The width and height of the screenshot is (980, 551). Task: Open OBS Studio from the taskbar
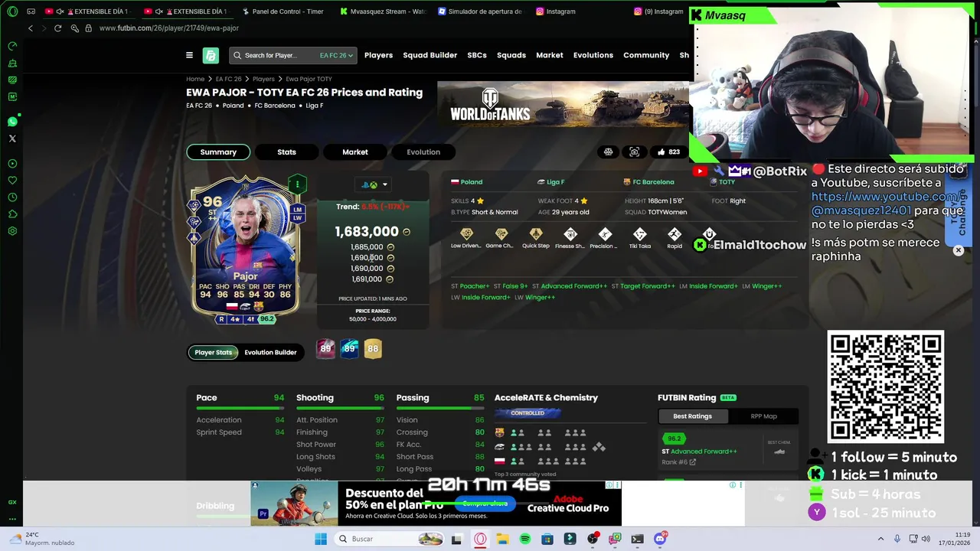(593, 539)
